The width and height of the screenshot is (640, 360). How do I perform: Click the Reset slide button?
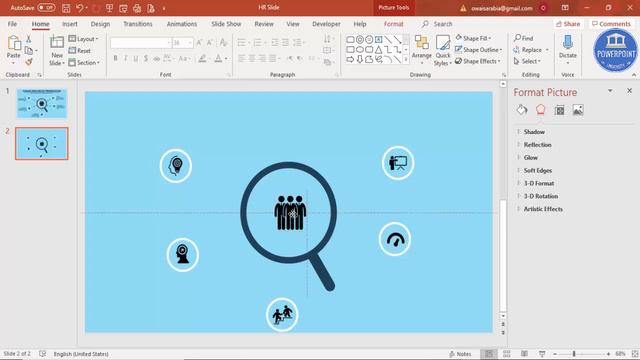click(80, 51)
